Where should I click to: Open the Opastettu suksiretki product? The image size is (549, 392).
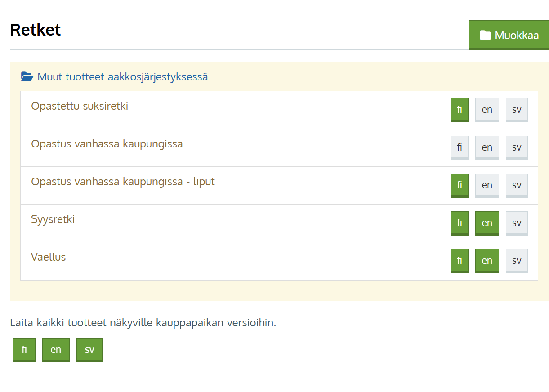[x=80, y=107]
